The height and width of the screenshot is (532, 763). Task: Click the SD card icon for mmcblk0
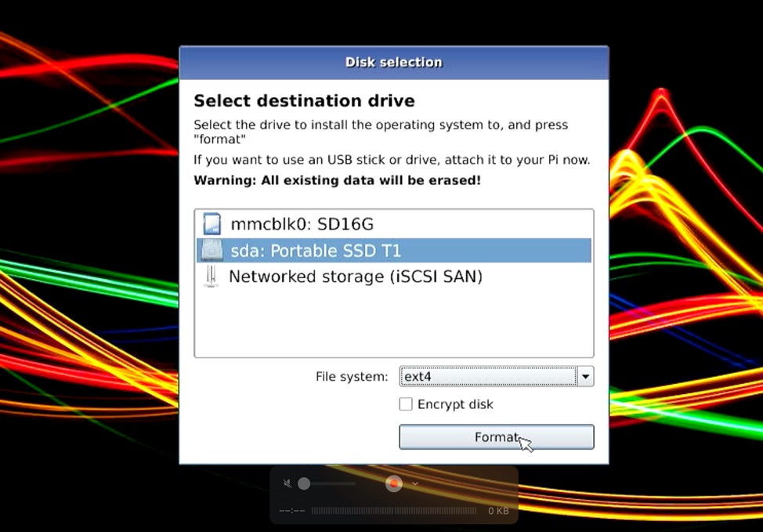[x=212, y=224]
